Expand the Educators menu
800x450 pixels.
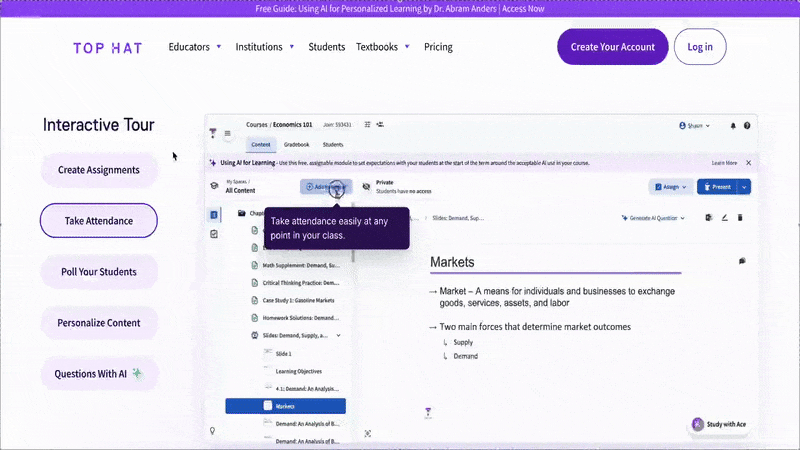point(195,47)
